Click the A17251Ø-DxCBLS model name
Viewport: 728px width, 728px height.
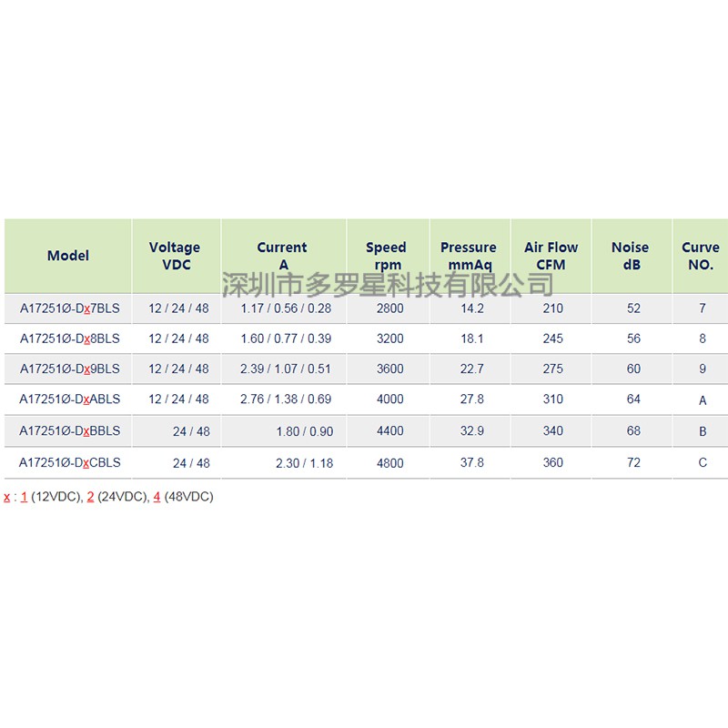70,462
